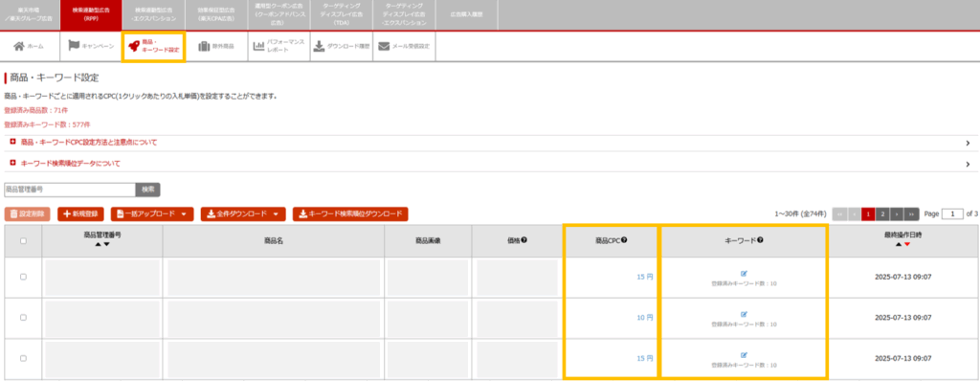Open the 一括アップロード dropdown

pos(152,214)
